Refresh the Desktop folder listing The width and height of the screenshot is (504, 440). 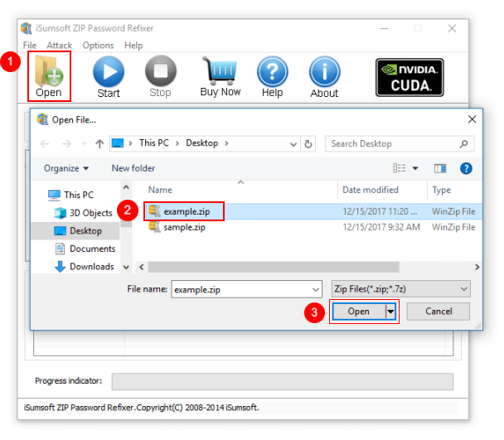pos(308,144)
